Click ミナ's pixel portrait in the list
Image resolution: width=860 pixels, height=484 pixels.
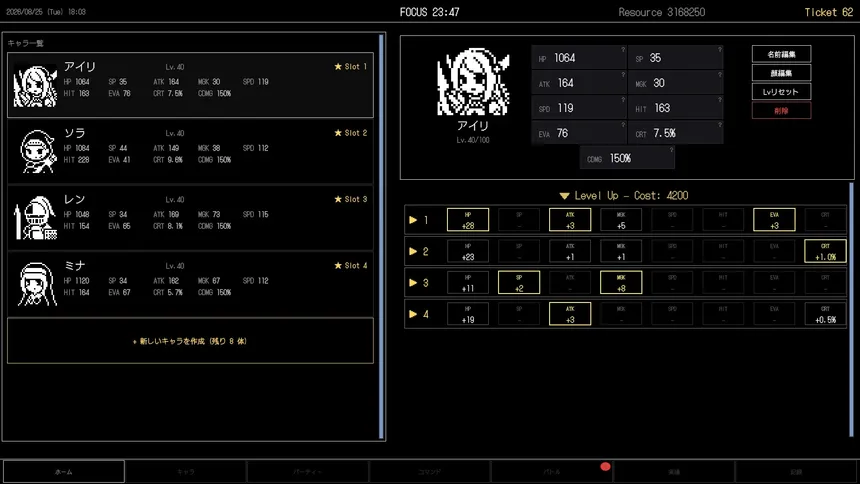(x=37, y=284)
